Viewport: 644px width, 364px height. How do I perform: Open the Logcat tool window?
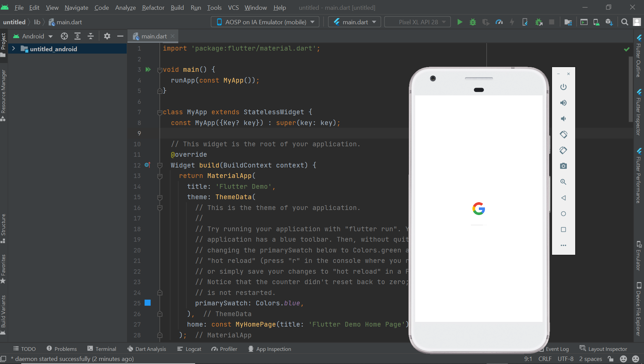pyautogui.click(x=189, y=349)
